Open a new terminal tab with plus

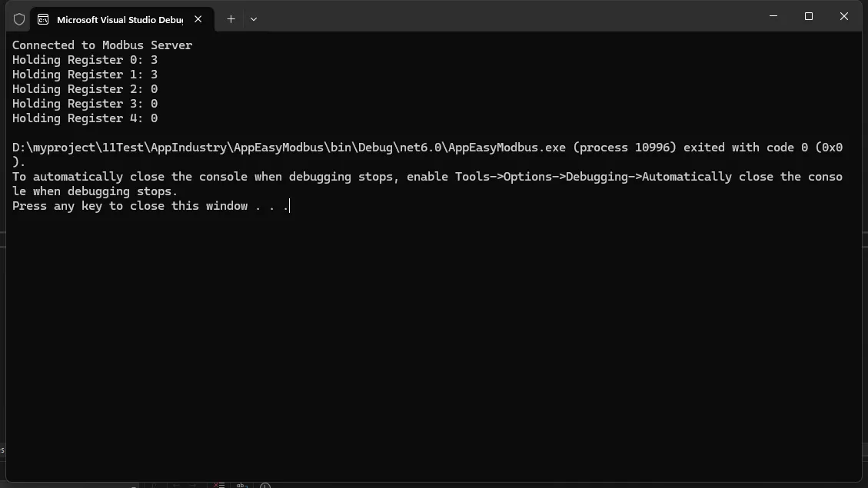(231, 19)
